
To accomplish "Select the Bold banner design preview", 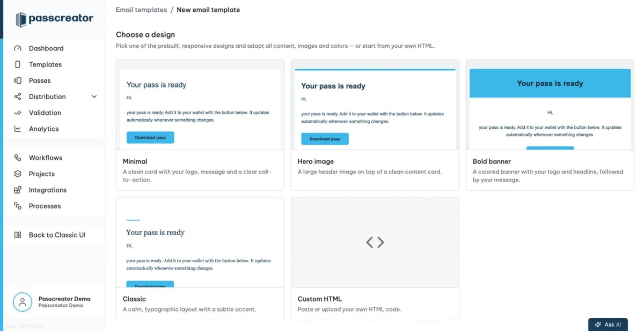I will coord(550,105).
